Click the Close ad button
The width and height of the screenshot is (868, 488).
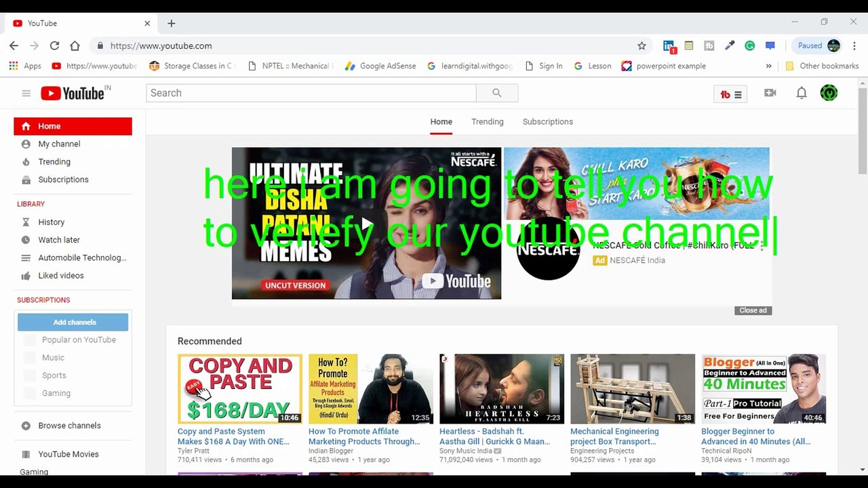753,310
